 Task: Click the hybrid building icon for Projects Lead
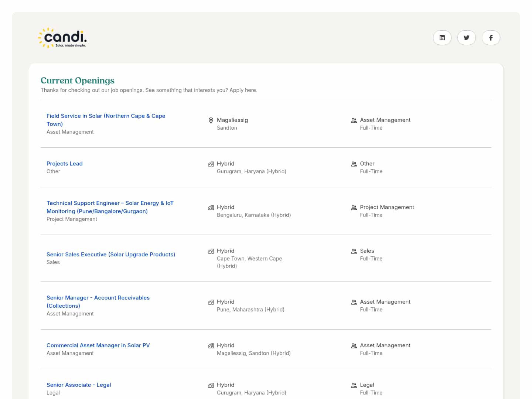point(211,164)
